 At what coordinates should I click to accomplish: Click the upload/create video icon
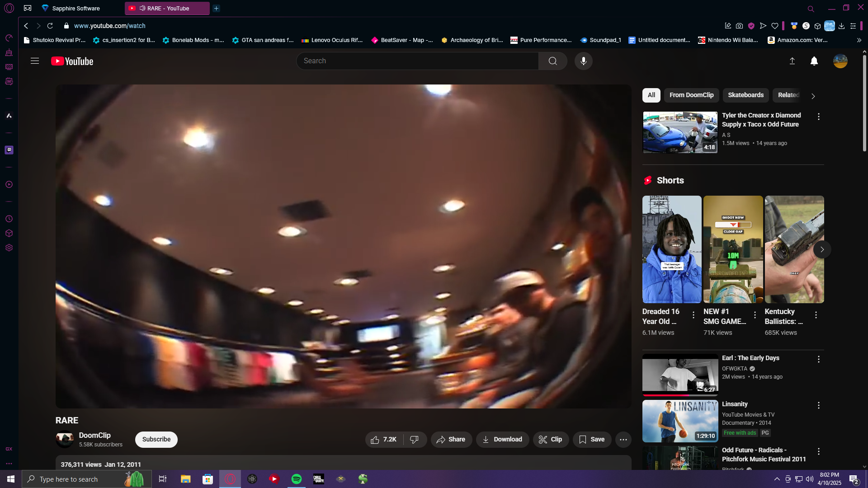click(x=792, y=61)
